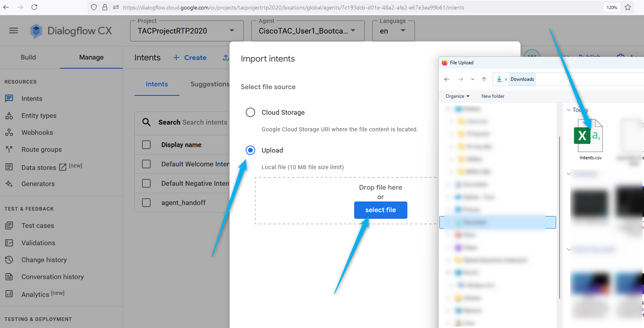Click the Route groups sidebar icon
644x328 pixels.
pos(9,149)
